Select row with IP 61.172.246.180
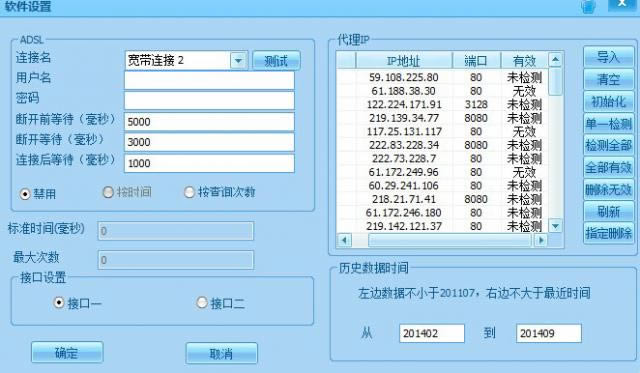Image resolution: width=640 pixels, height=373 pixels. 442,212
